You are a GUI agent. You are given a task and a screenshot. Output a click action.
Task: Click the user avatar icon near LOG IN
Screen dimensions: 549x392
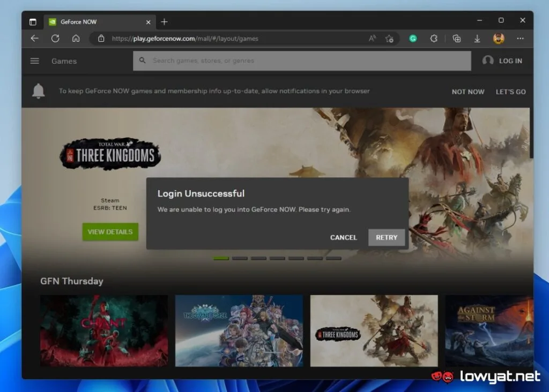488,61
